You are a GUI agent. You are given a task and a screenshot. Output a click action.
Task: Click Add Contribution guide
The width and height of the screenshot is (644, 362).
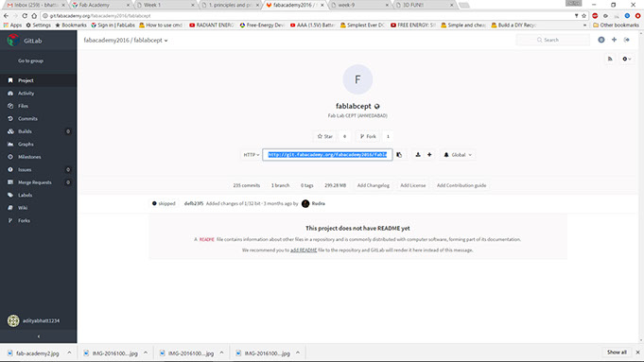point(461,185)
